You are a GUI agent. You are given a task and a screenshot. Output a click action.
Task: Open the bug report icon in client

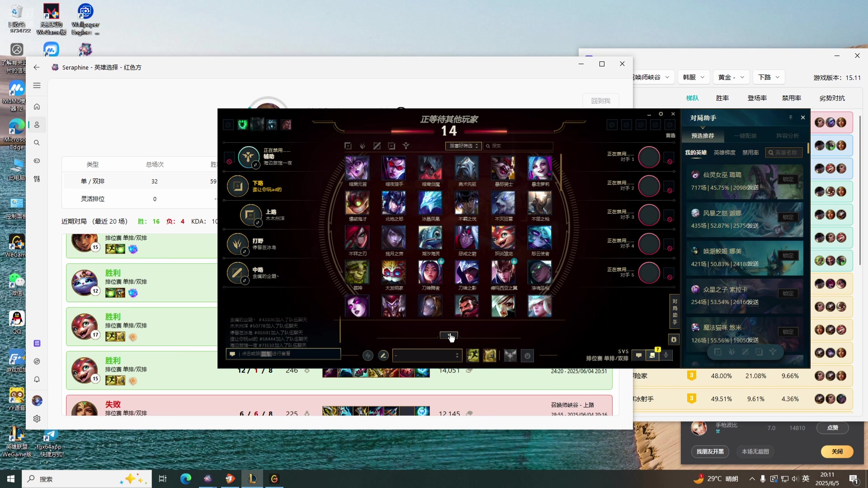674,339
